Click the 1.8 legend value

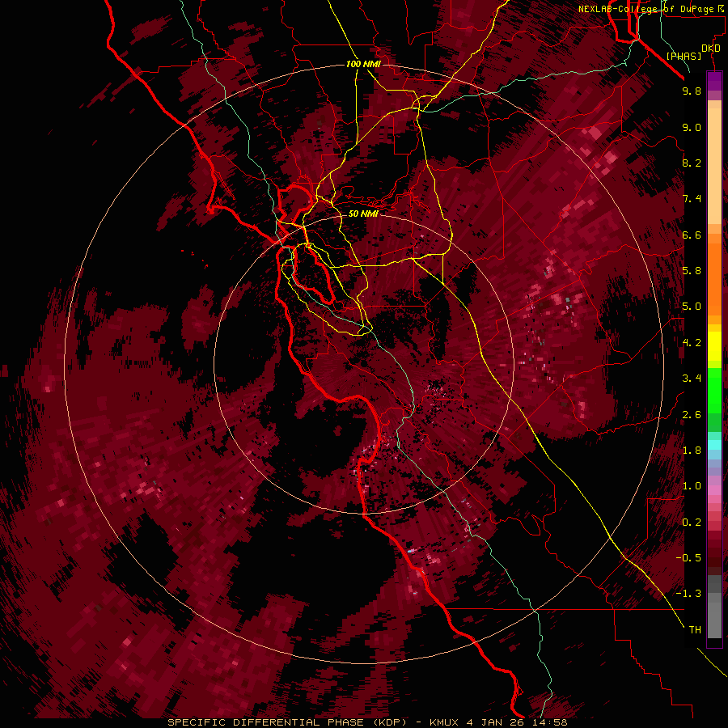[692, 451]
